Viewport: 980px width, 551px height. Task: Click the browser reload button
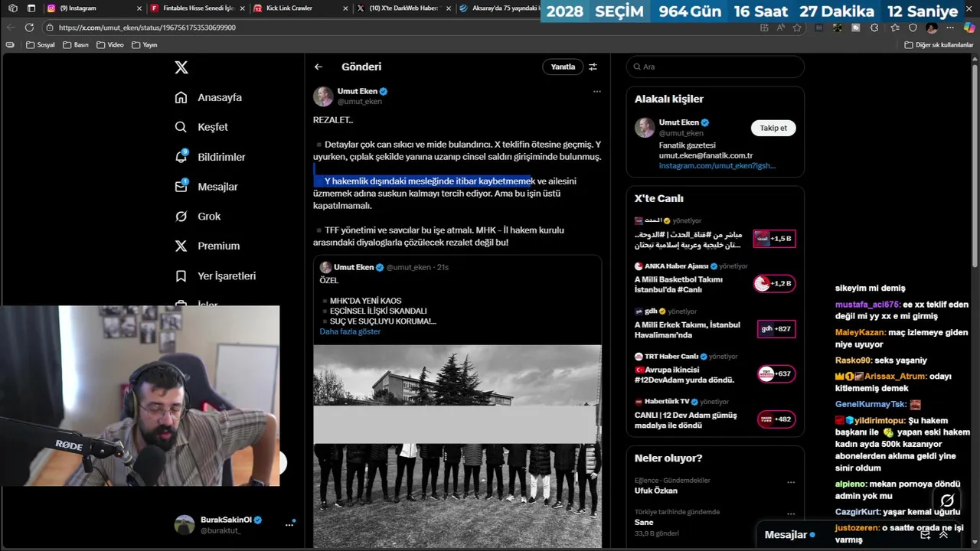tap(29, 28)
